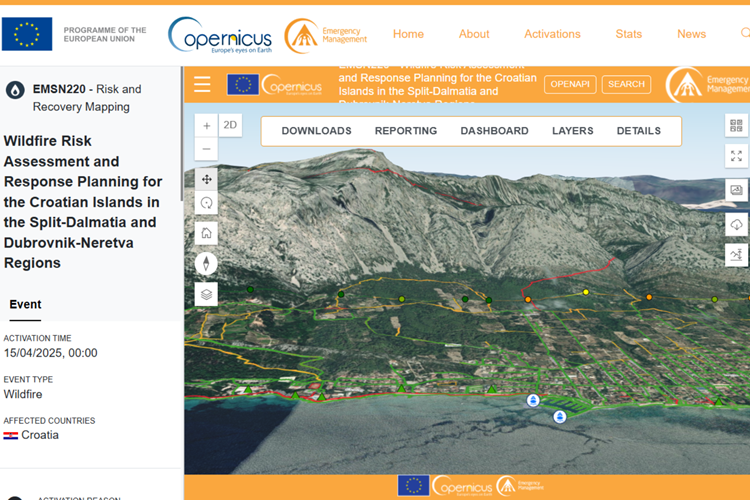Go to Home page
Screen dimensions: 750x500
pos(408,34)
